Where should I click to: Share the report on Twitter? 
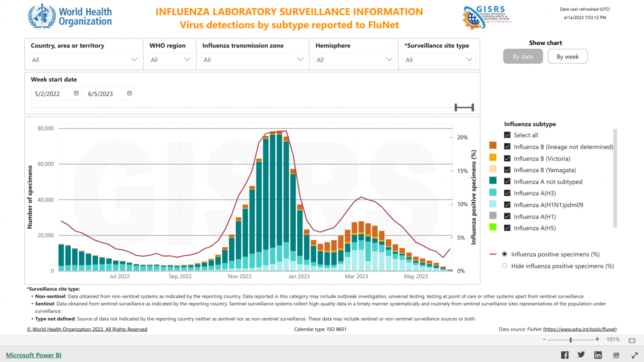coord(581,354)
